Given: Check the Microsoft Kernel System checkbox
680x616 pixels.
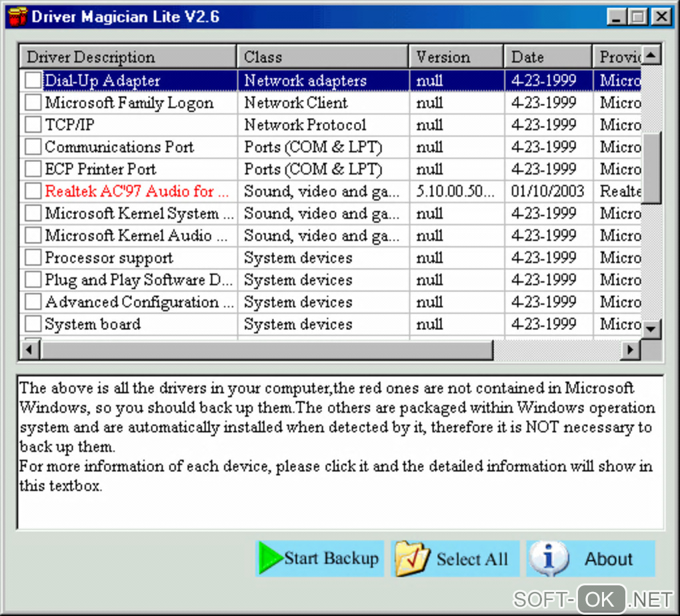Looking at the screenshot, I should (33, 213).
